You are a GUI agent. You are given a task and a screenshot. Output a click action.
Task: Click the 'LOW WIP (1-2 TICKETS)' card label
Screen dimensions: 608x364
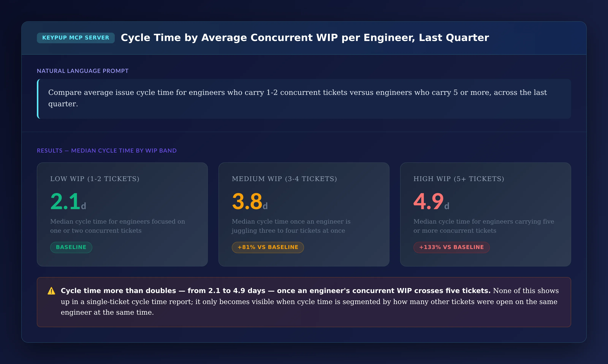tap(95, 179)
